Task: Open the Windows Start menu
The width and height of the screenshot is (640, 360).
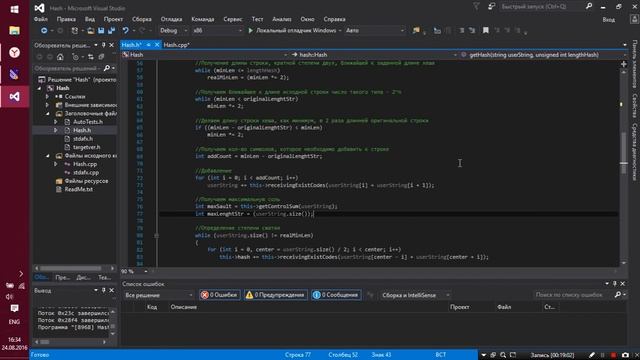Action: 14,9
